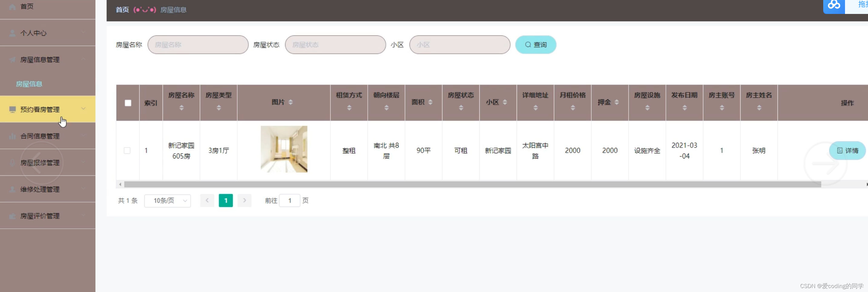Sort by 房屋类型 column arrows
The width and height of the screenshot is (868, 292).
pos(219,108)
